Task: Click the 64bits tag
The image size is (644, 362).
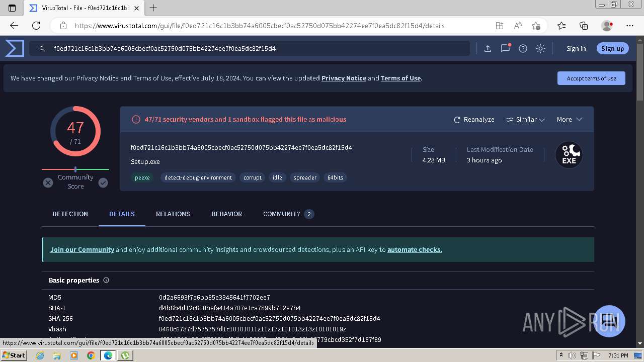Action: tap(335, 177)
